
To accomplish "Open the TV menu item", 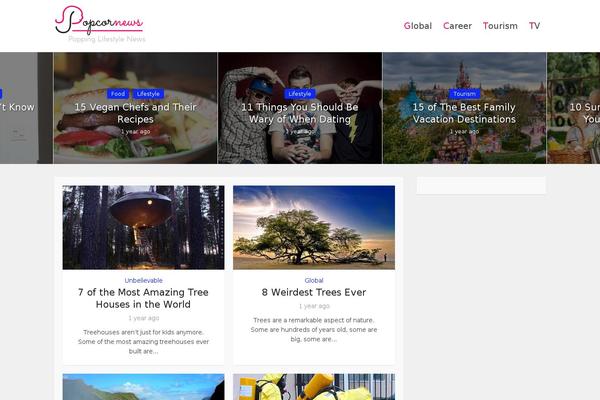I will click(x=534, y=26).
